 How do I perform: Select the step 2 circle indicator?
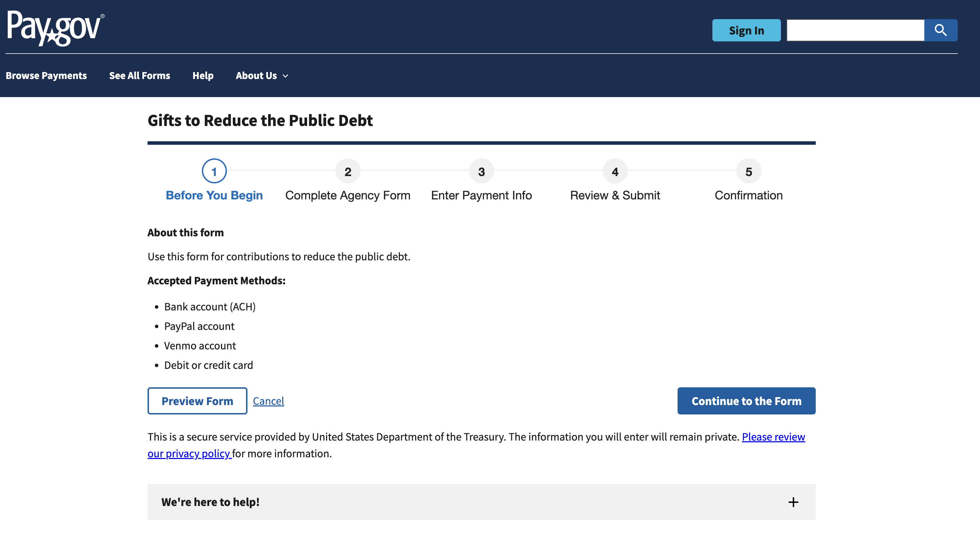348,172
